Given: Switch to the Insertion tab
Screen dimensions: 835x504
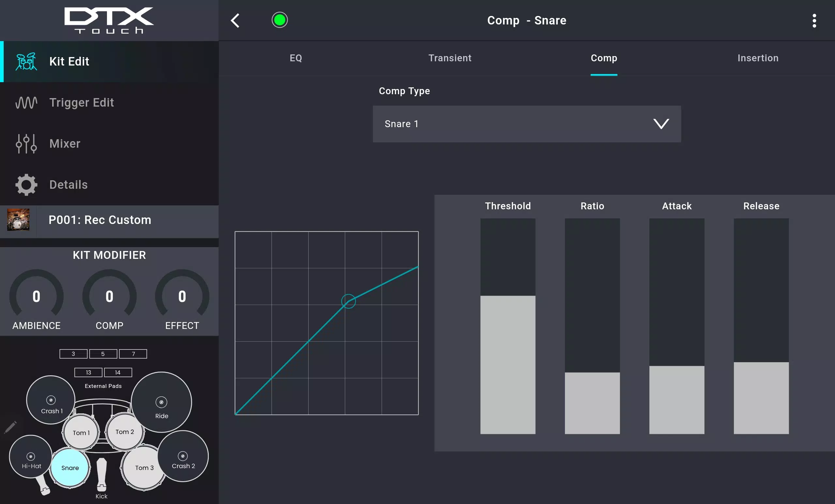Looking at the screenshot, I should coord(758,58).
